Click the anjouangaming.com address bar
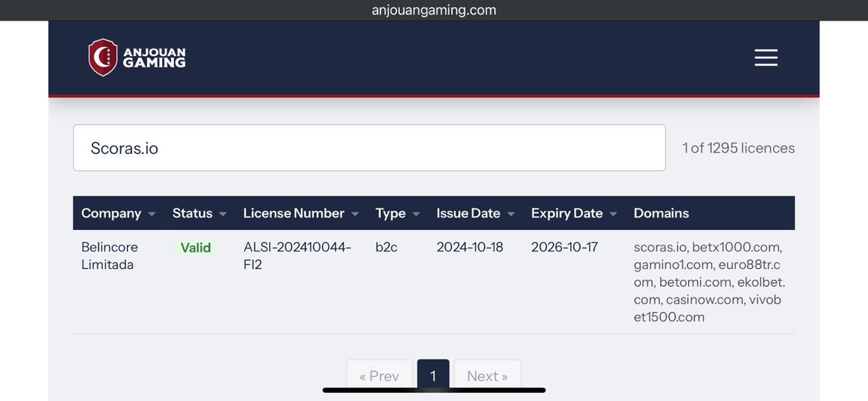 point(434,10)
